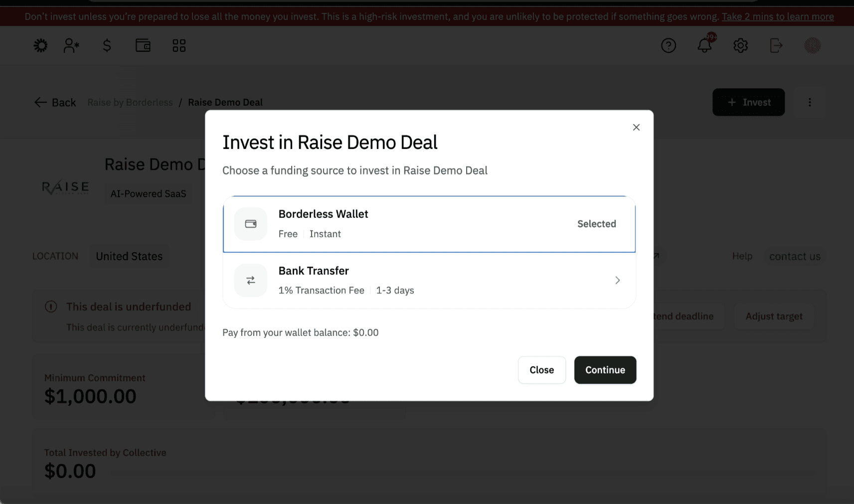Open 'Take 2 mins to learn more' link
This screenshot has height=504, width=854.
(778, 16)
